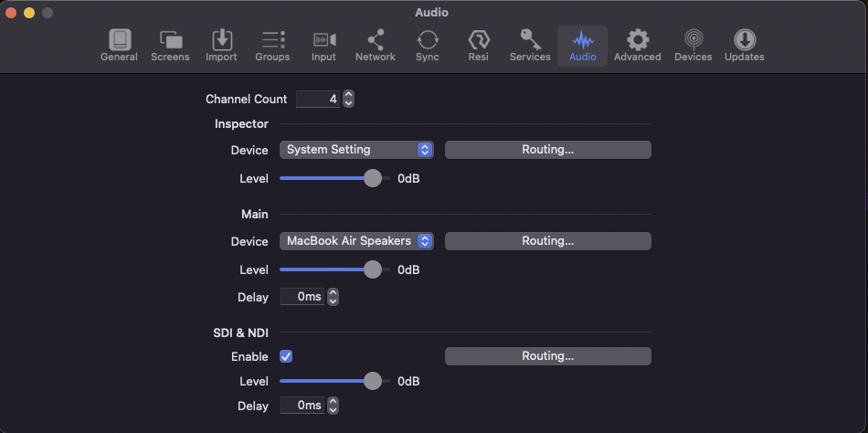Open the Screens preferences tab
The height and width of the screenshot is (433, 868).
[x=171, y=46]
